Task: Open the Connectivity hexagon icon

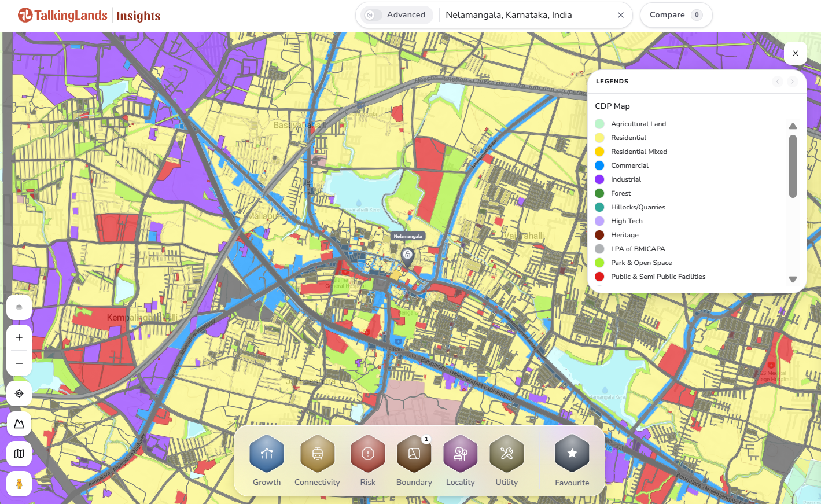Action: point(318,454)
